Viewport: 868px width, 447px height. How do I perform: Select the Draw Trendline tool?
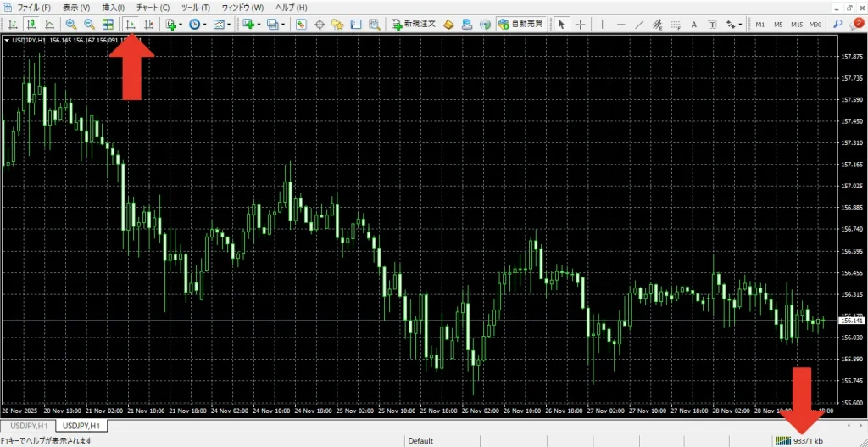(641, 25)
